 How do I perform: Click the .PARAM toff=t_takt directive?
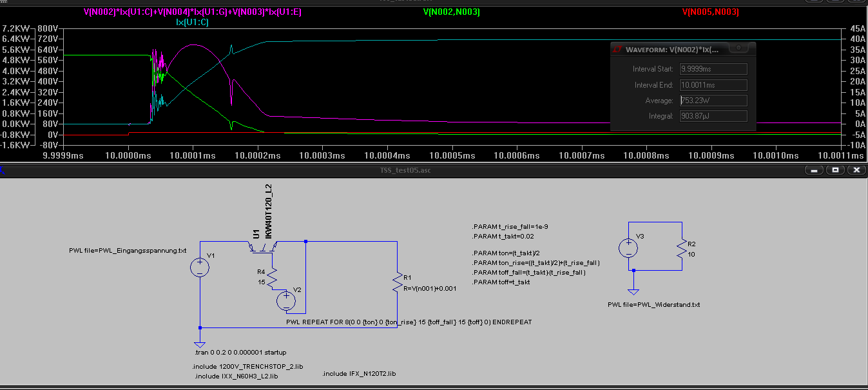tap(501, 282)
